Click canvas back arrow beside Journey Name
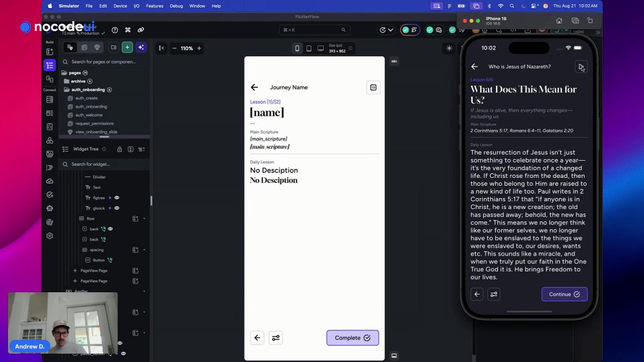Viewport: 644px width, 362px height. (254, 87)
